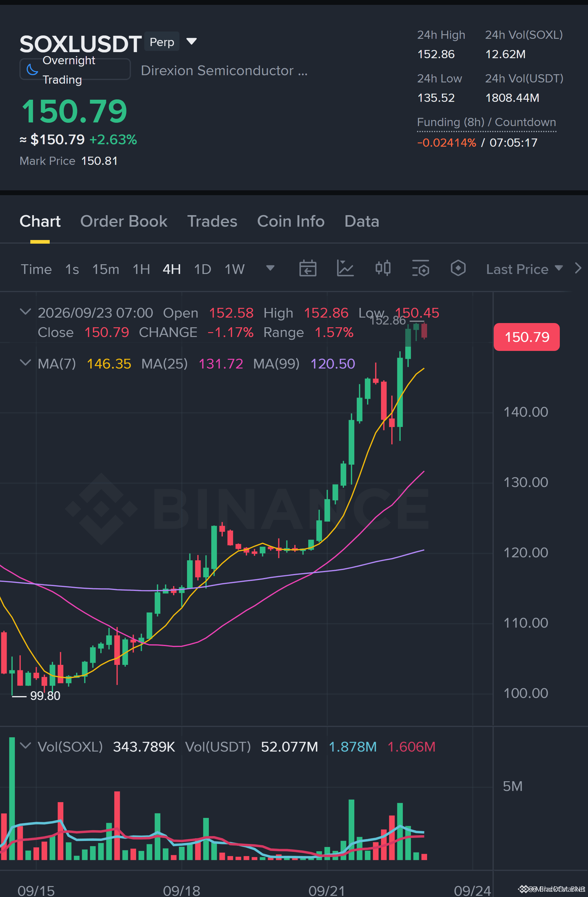This screenshot has height=897, width=588.
Task: Open the SOXLUSDT Perp pair dropdown
Action: pos(192,42)
